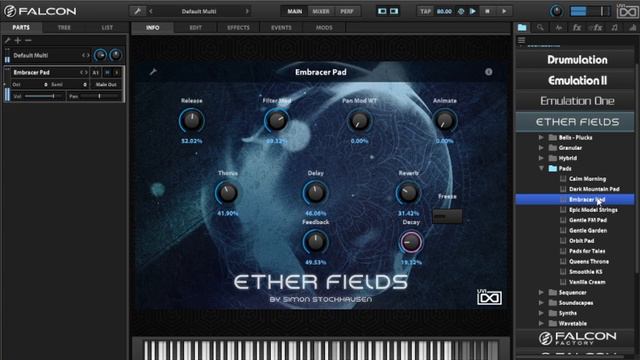Open the music note events browser tab
The height and width of the screenshot is (360, 640).
click(615, 27)
